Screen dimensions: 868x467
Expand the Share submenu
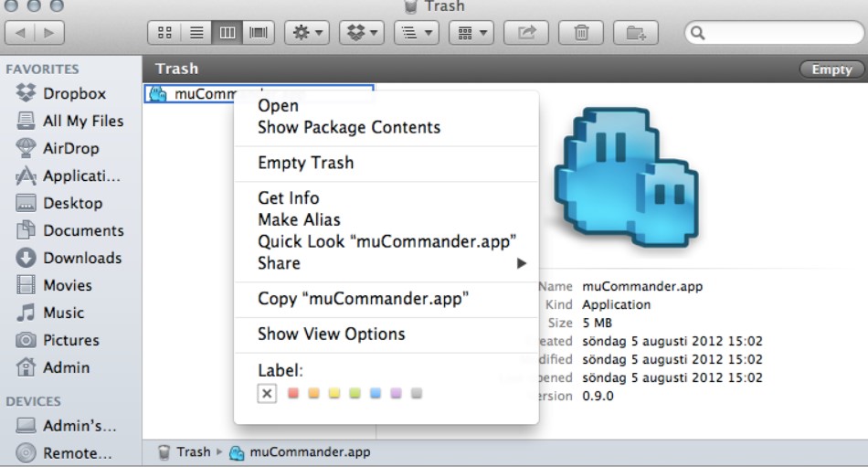coord(386,263)
